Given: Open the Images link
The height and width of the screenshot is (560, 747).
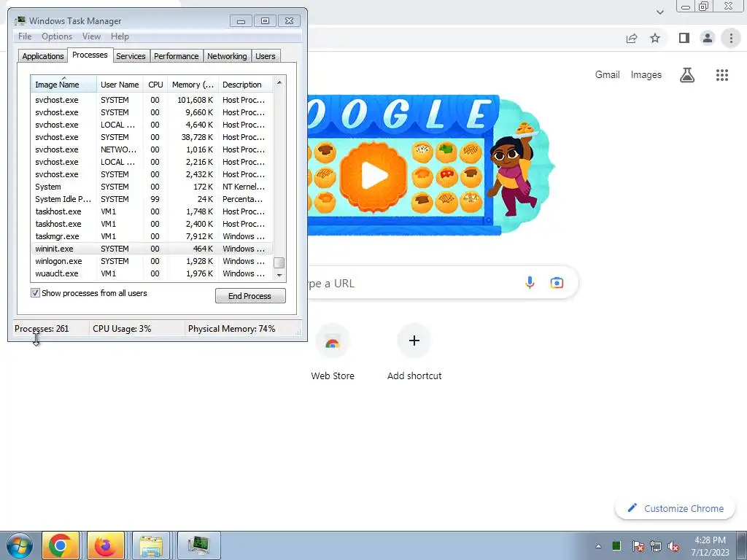Looking at the screenshot, I should pos(646,75).
